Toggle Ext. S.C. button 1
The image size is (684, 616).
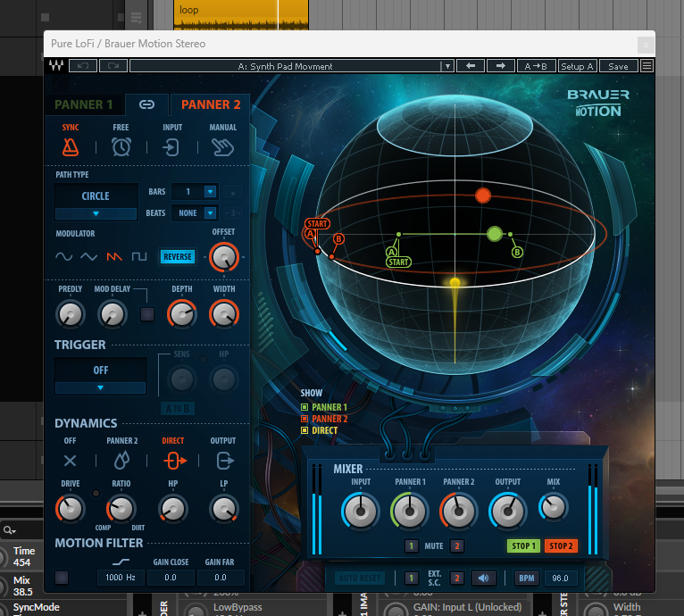pos(411,578)
